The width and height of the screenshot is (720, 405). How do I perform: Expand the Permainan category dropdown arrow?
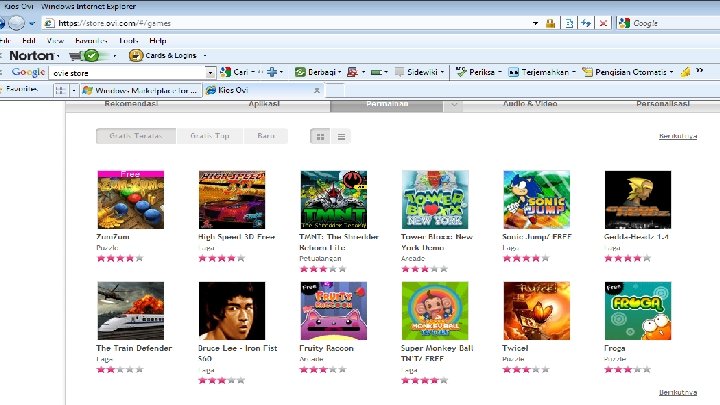coord(454,105)
